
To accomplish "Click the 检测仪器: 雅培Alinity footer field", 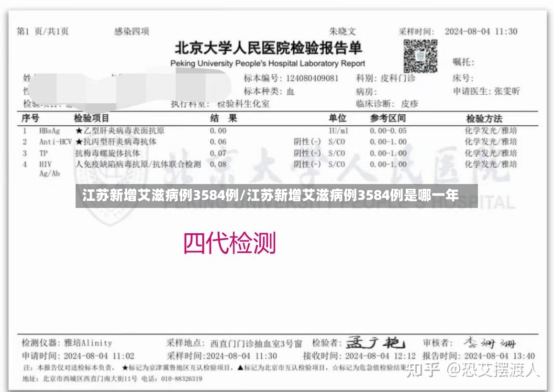I will [67, 343].
